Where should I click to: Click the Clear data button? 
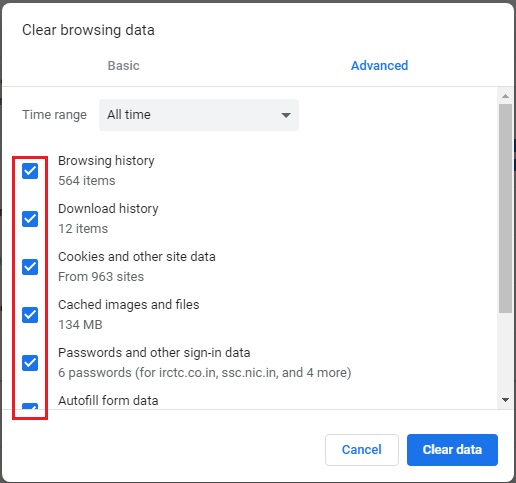click(x=452, y=450)
